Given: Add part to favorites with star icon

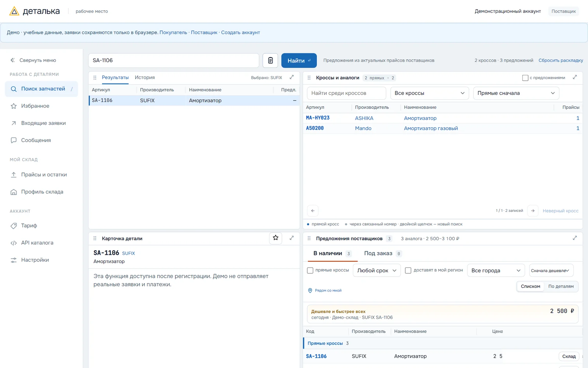Looking at the screenshot, I should [x=276, y=238].
